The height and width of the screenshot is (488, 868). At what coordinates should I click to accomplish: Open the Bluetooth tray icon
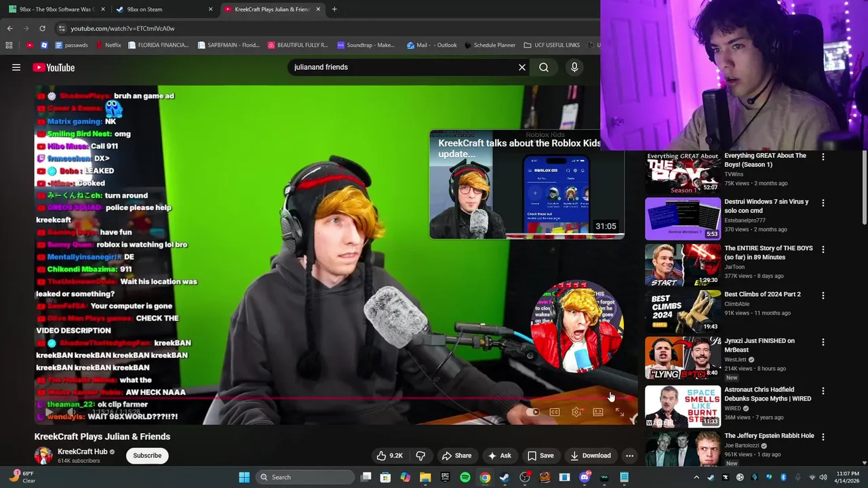[x=783, y=477]
